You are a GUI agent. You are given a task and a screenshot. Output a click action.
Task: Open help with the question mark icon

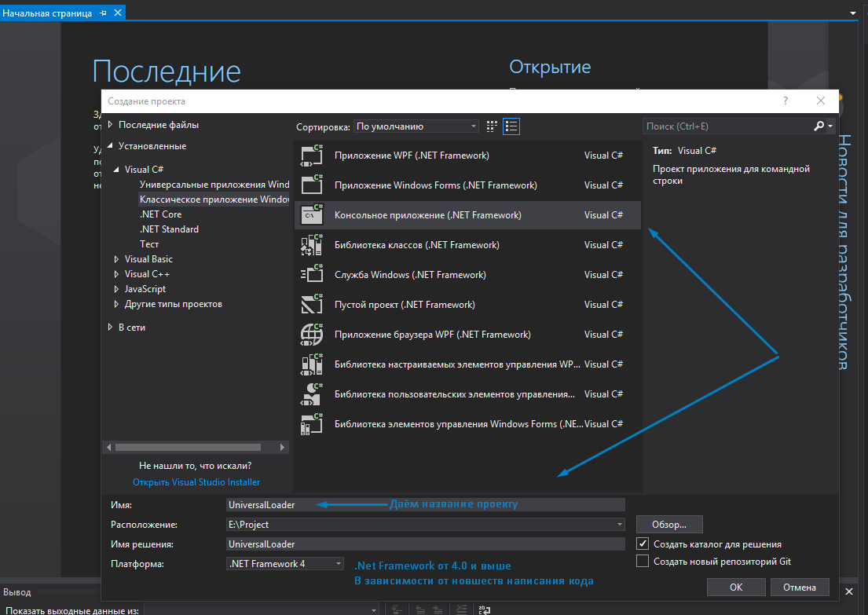pos(785,101)
